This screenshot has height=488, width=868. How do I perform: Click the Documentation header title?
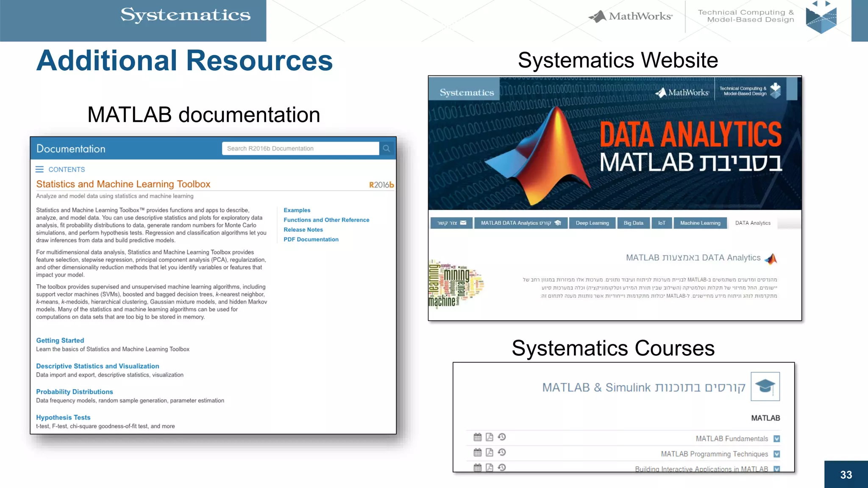[x=71, y=149]
